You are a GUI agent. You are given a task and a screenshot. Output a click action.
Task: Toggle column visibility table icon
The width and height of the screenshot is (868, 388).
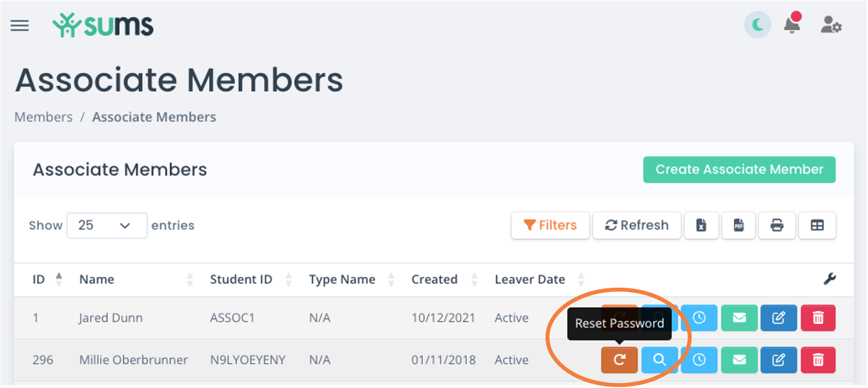tap(817, 225)
